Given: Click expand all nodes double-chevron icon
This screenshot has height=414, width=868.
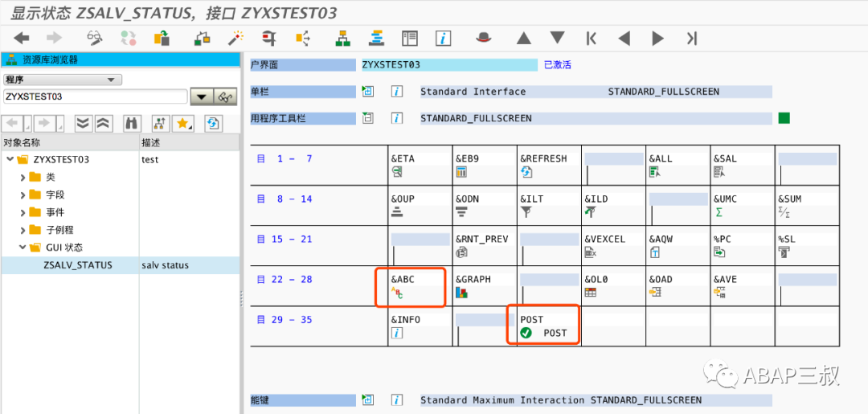Looking at the screenshot, I should (84, 124).
